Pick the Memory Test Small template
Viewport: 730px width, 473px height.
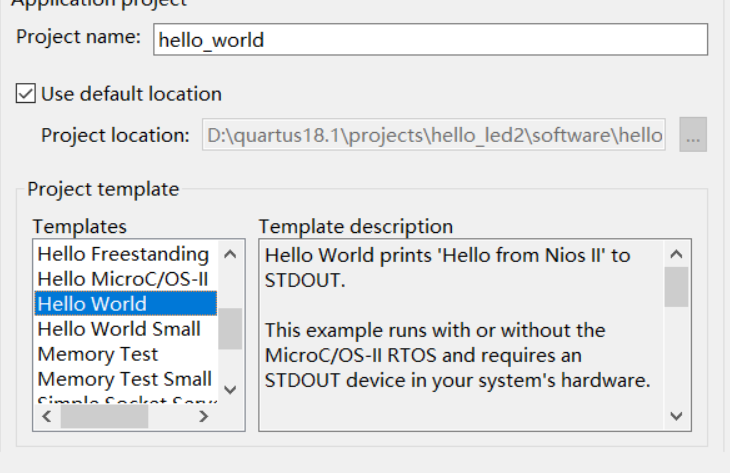(124, 379)
